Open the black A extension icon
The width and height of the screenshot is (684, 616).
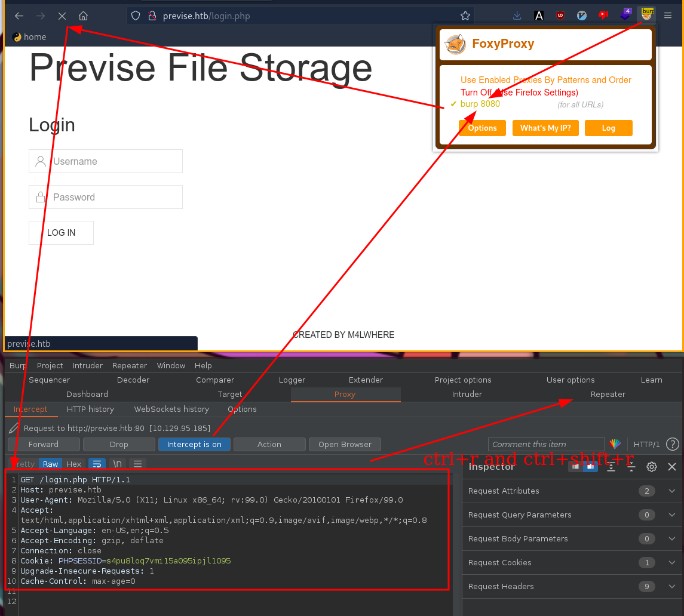click(x=539, y=16)
